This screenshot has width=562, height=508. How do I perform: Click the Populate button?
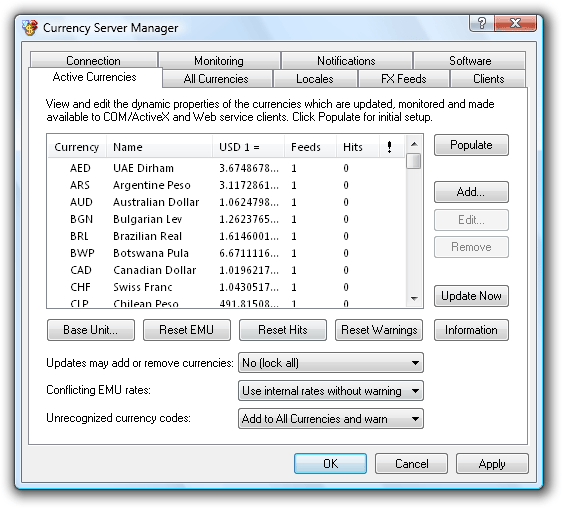click(471, 145)
